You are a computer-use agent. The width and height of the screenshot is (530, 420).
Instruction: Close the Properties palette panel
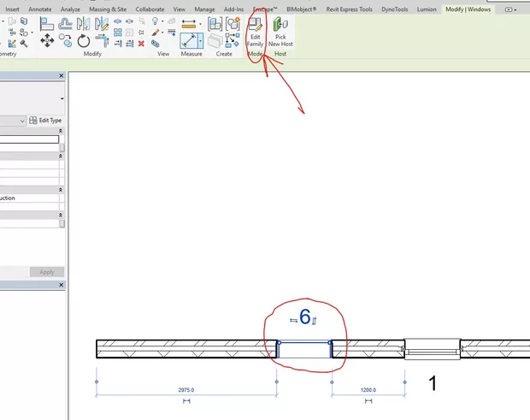[x=61, y=76]
